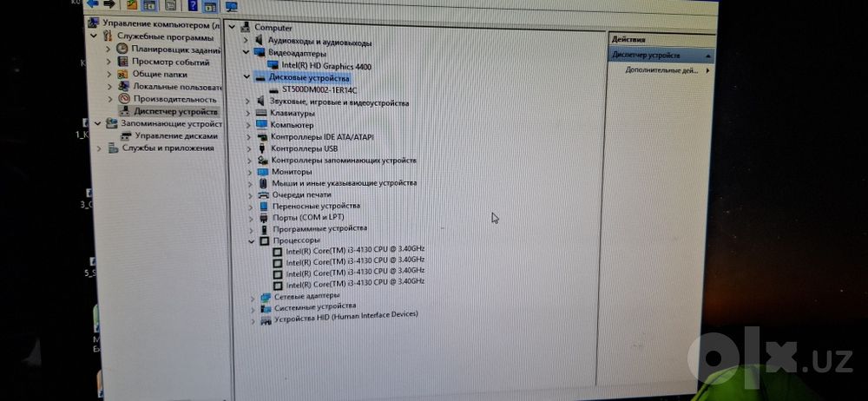Click the Видеоадаптеры display icon
868x401 pixels.
tap(259, 53)
